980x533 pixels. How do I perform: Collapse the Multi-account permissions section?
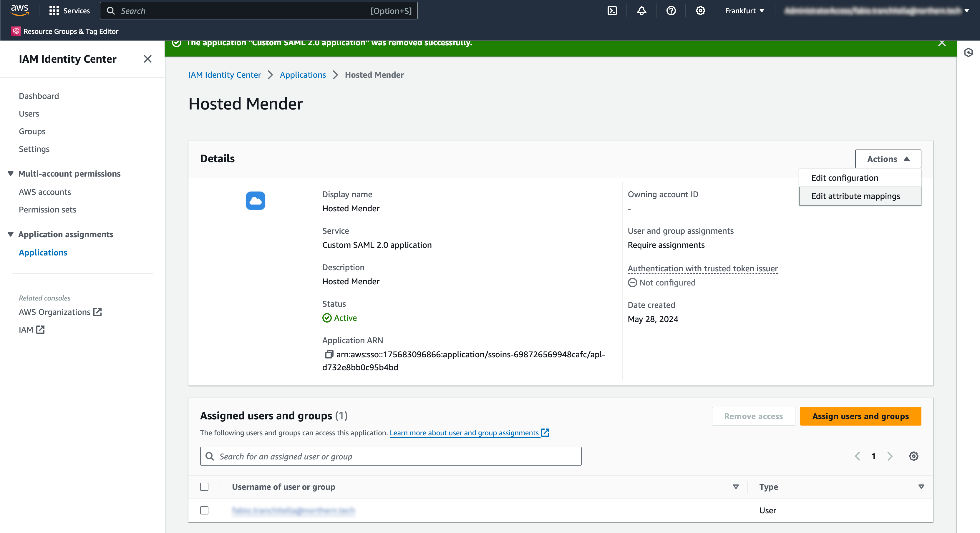pyautogui.click(x=11, y=174)
